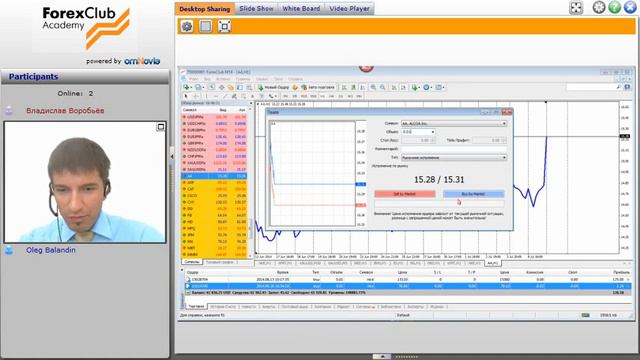Open desktop sharing settings gear icon
Viewport: 640px width, 360px height.
pyautogui.click(x=187, y=27)
